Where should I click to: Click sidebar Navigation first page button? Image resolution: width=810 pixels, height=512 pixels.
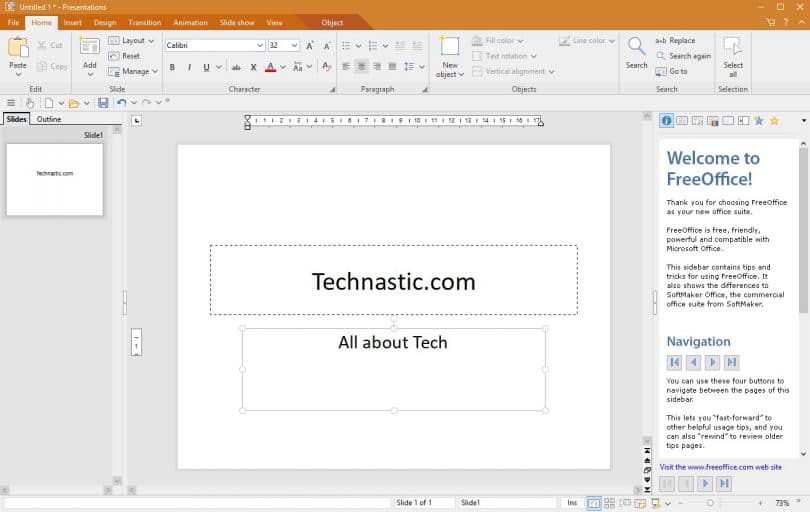click(674, 362)
